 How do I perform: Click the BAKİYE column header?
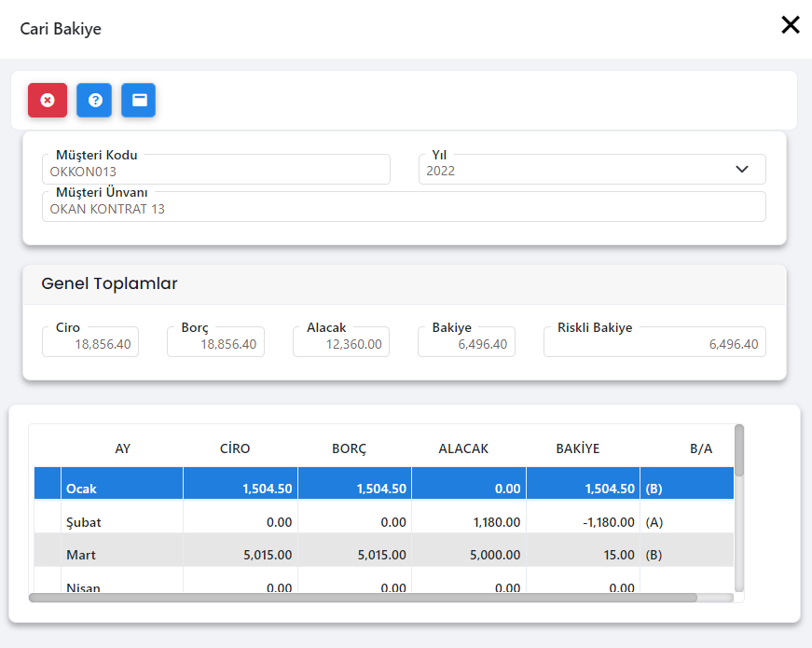[x=578, y=448]
